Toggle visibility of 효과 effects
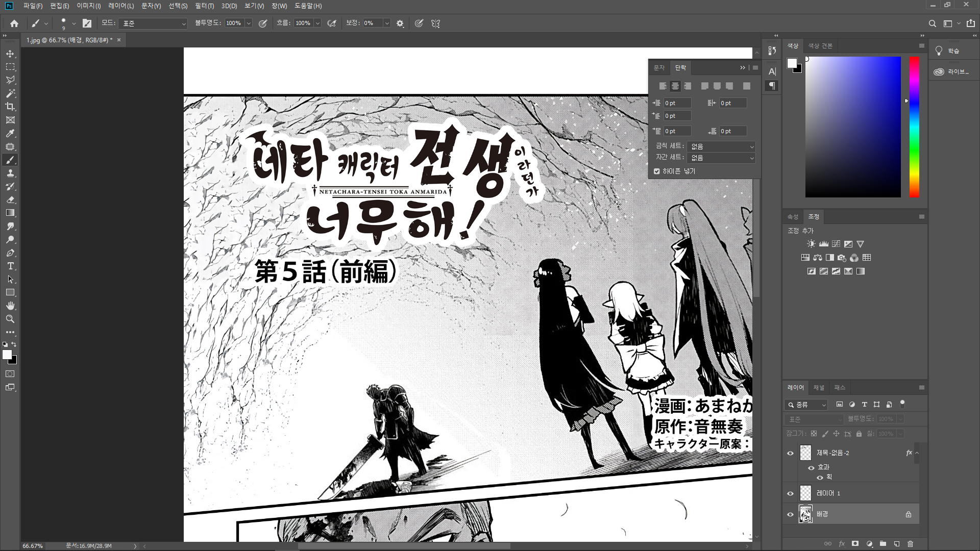980x551 pixels. click(x=811, y=467)
